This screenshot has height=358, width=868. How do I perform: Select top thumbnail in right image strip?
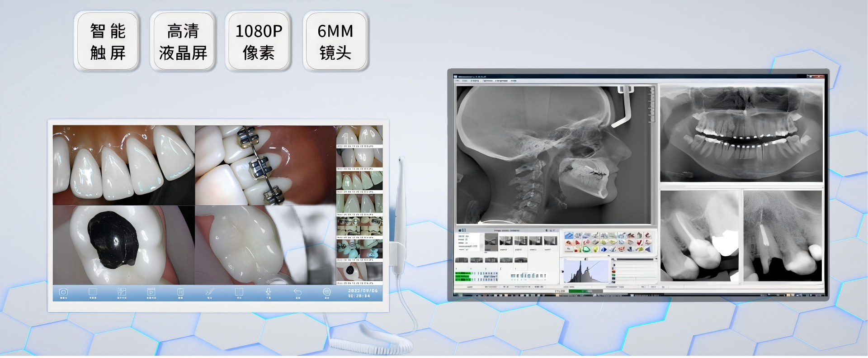(x=359, y=135)
